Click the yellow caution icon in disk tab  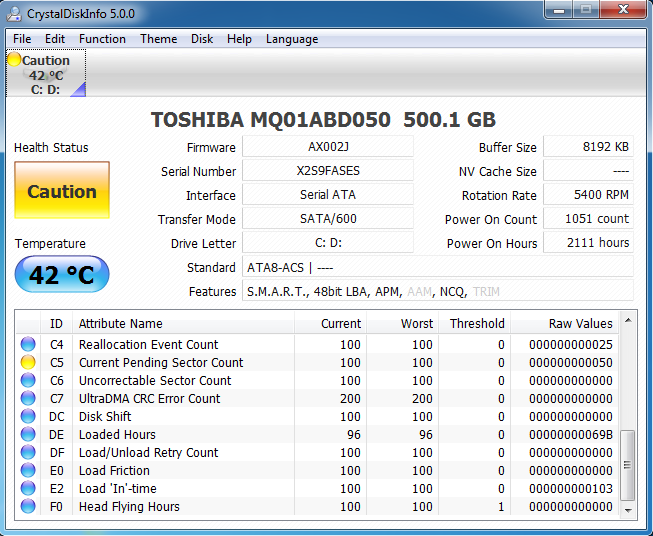point(14,60)
